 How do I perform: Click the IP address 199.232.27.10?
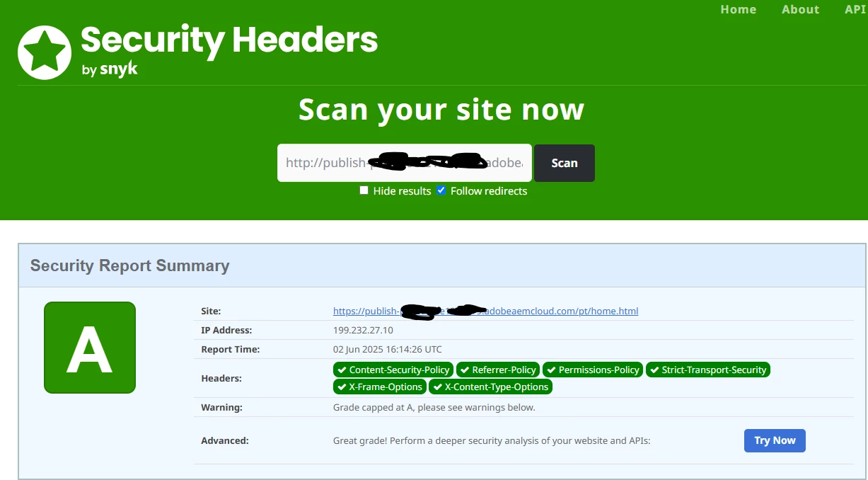tap(363, 330)
